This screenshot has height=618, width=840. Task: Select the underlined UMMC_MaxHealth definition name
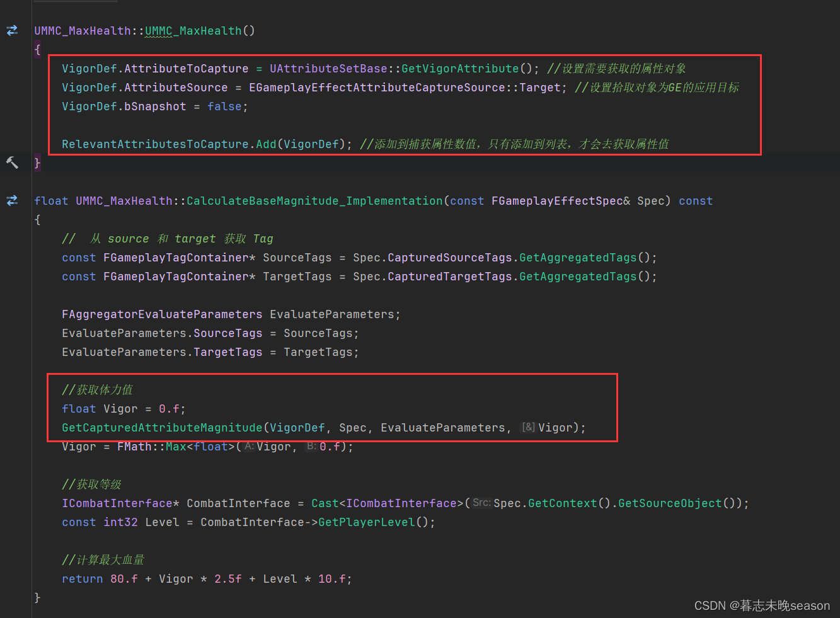click(193, 30)
